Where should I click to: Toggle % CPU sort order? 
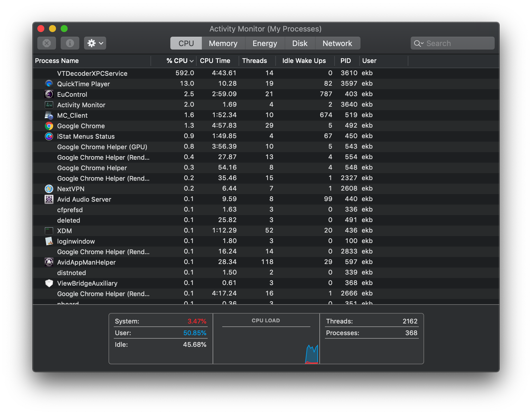174,61
